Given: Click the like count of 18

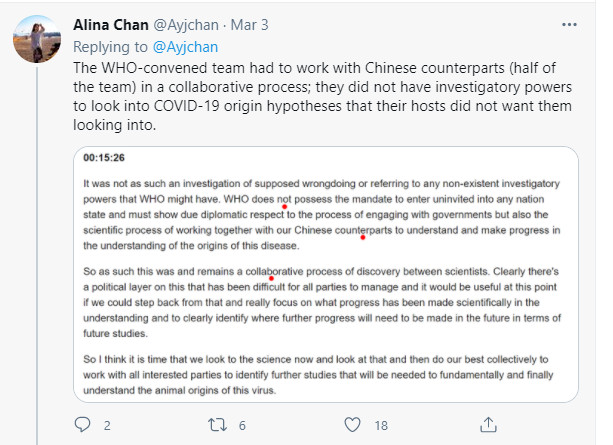Looking at the screenshot, I should pos(381,425).
